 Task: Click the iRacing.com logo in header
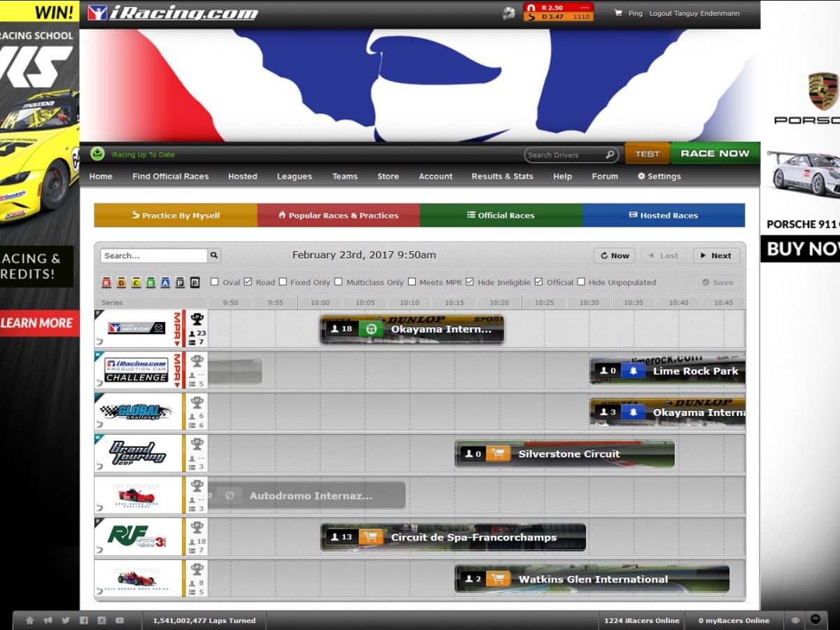[x=173, y=13]
